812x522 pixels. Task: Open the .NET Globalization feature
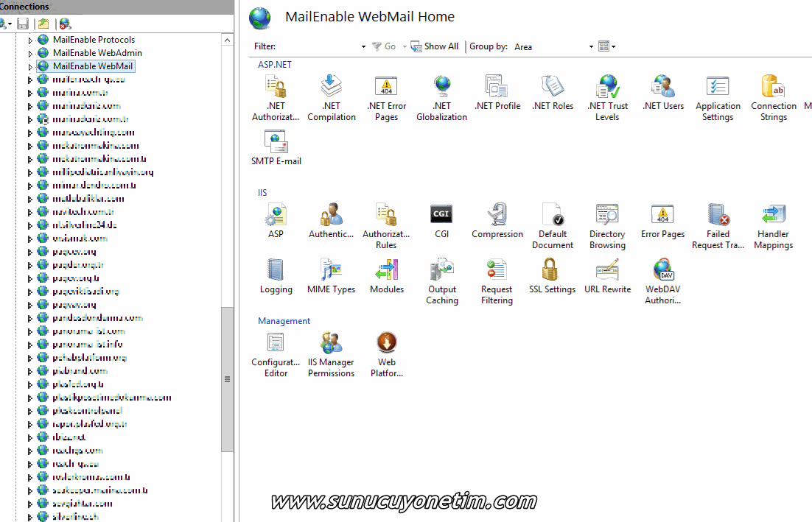pyautogui.click(x=441, y=98)
